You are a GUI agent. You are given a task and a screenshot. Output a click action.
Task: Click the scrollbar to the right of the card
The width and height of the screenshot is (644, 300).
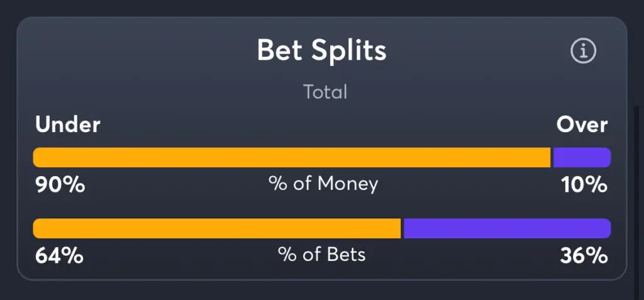(636, 193)
